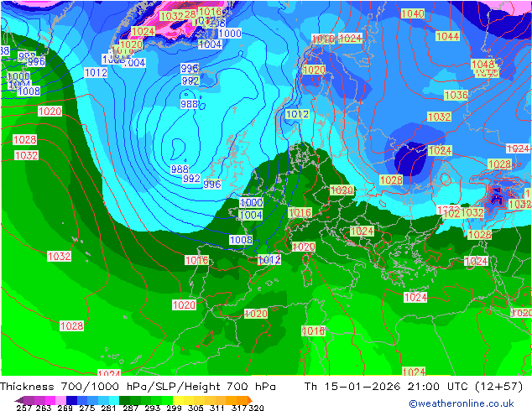Select the bright yellow legend swatch above 299

[178, 400]
